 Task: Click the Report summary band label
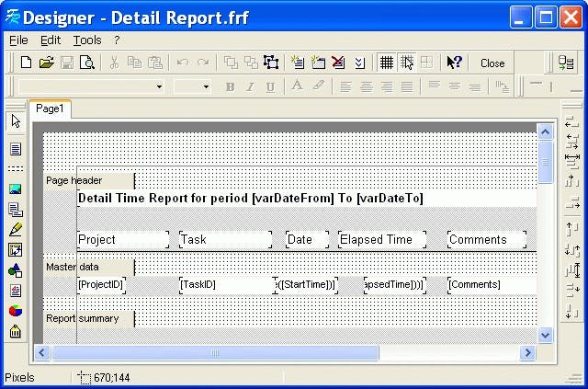pos(89,319)
